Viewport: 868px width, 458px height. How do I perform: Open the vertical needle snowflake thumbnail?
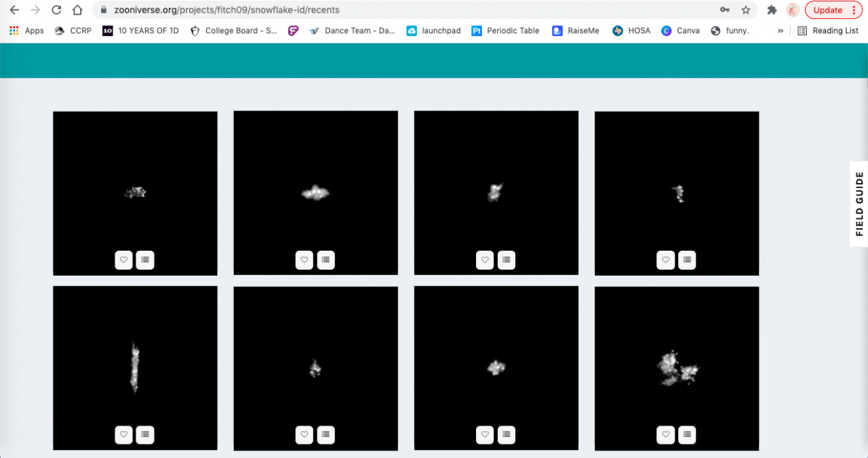135,368
